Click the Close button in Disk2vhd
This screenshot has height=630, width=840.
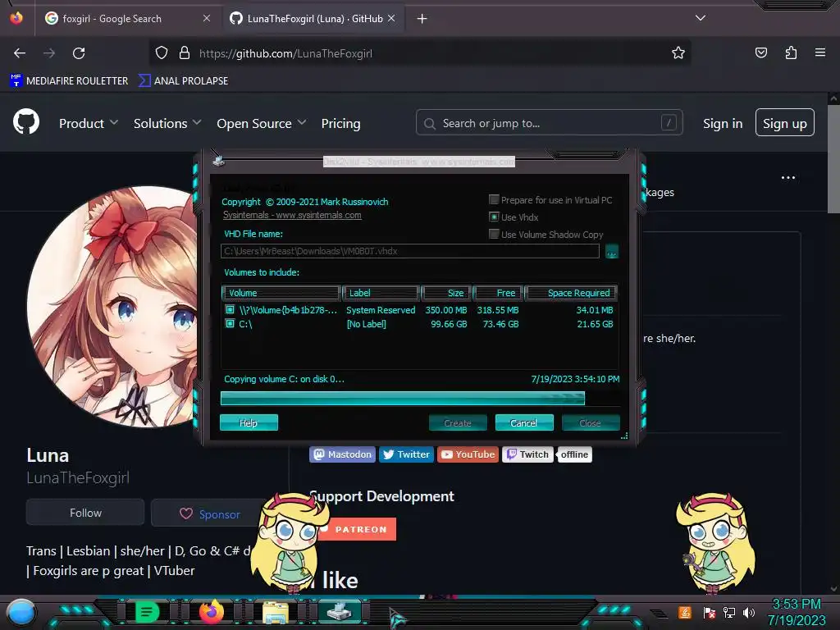590,422
